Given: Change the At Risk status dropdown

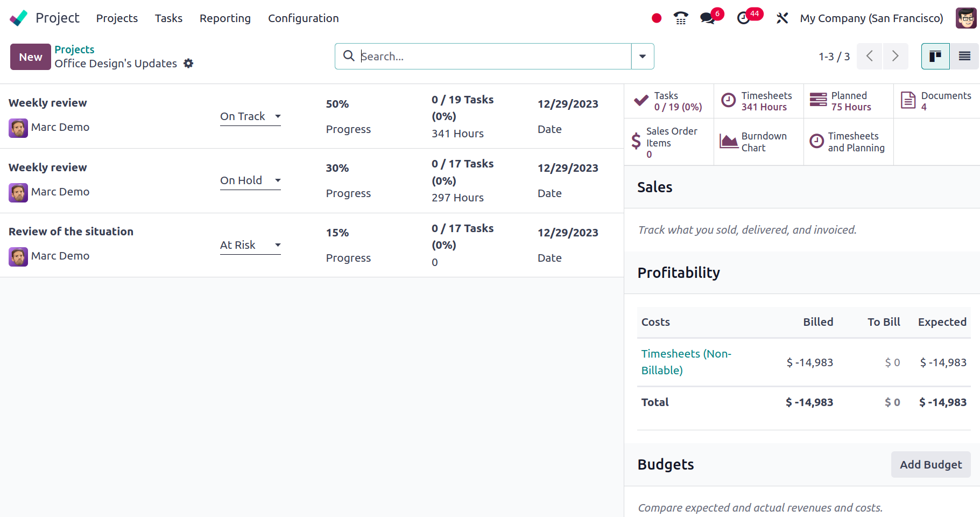Looking at the screenshot, I should pyautogui.click(x=250, y=245).
